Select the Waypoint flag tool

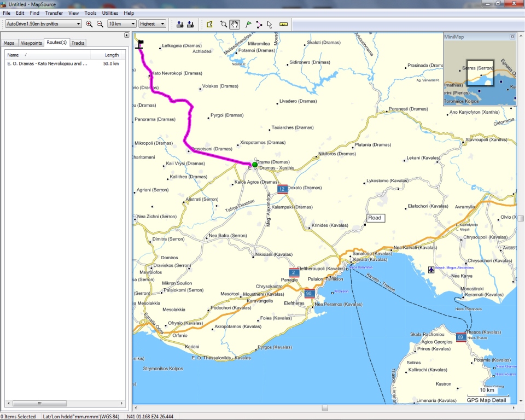[248, 24]
